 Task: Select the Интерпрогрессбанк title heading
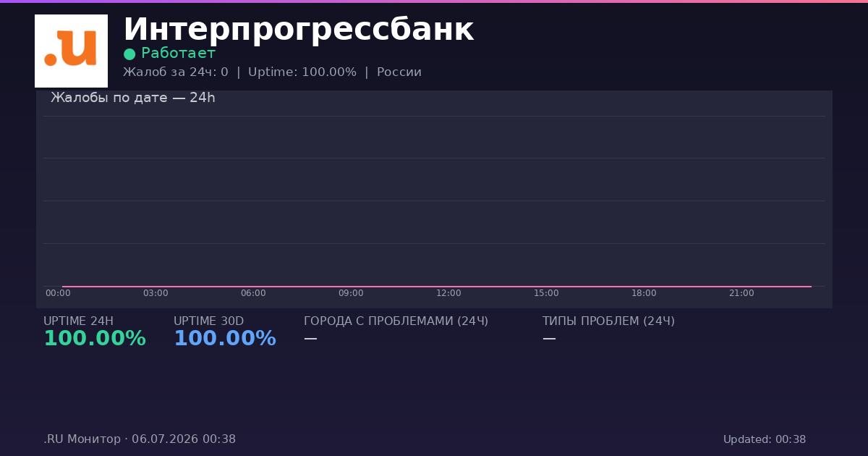point(298,30)
